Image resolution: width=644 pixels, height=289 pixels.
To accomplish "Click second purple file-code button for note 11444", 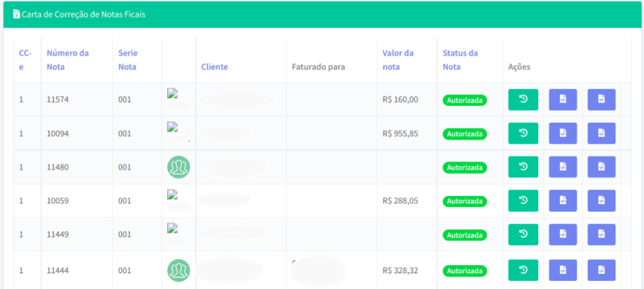I will (601, 270).
